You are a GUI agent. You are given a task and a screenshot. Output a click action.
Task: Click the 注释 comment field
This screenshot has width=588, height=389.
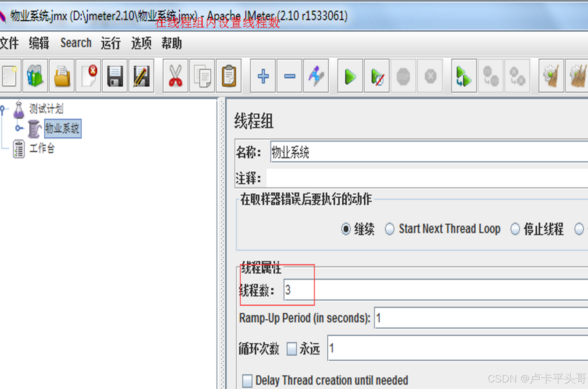(427, 178)
